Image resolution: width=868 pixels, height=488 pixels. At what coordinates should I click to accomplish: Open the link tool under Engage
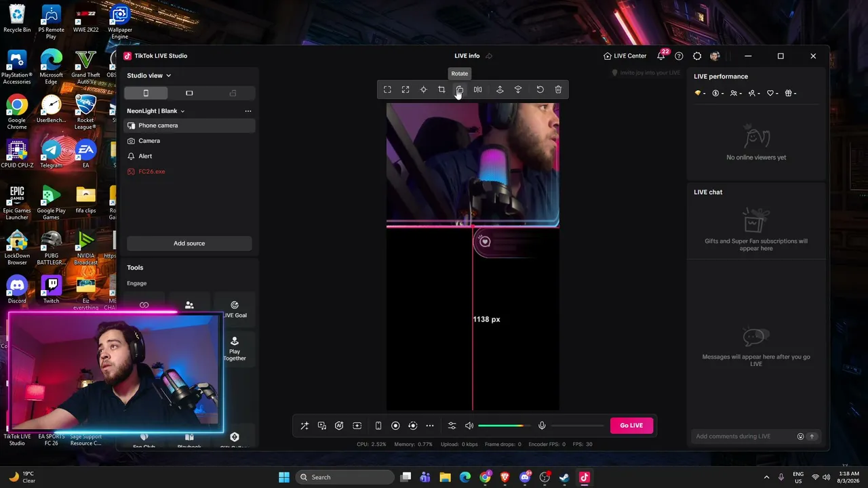coord(144,306)
